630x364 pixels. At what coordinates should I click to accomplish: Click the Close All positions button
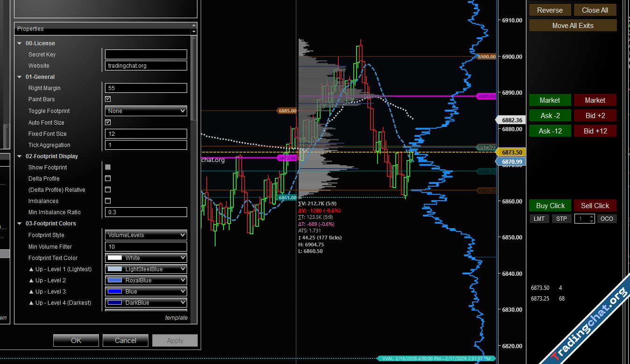coord(595,10)
